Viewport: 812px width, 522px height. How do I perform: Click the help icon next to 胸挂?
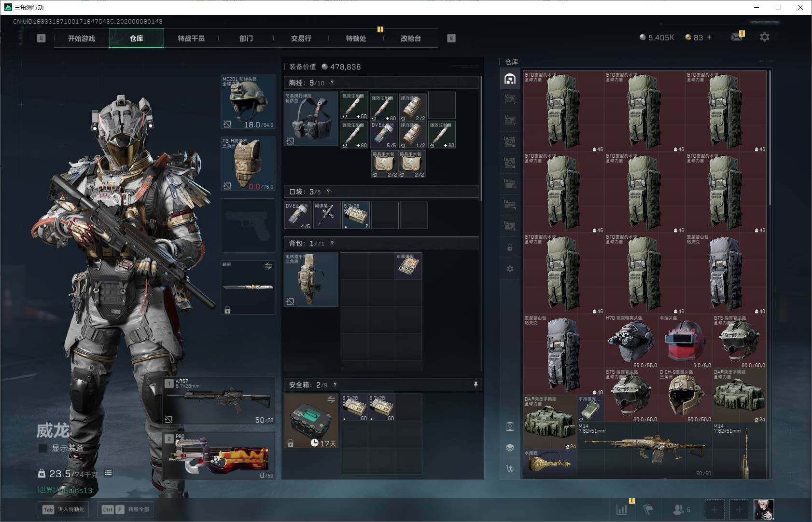click(x=332, y=82)
